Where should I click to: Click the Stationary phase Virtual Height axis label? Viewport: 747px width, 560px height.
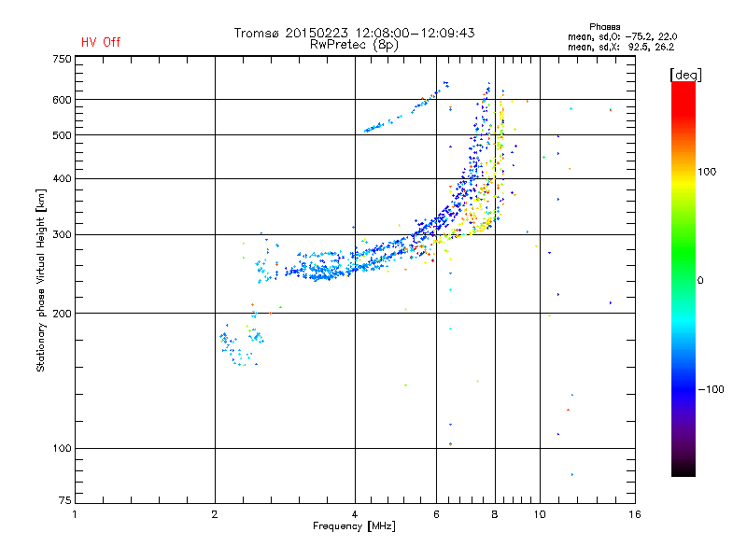[40, 280]
